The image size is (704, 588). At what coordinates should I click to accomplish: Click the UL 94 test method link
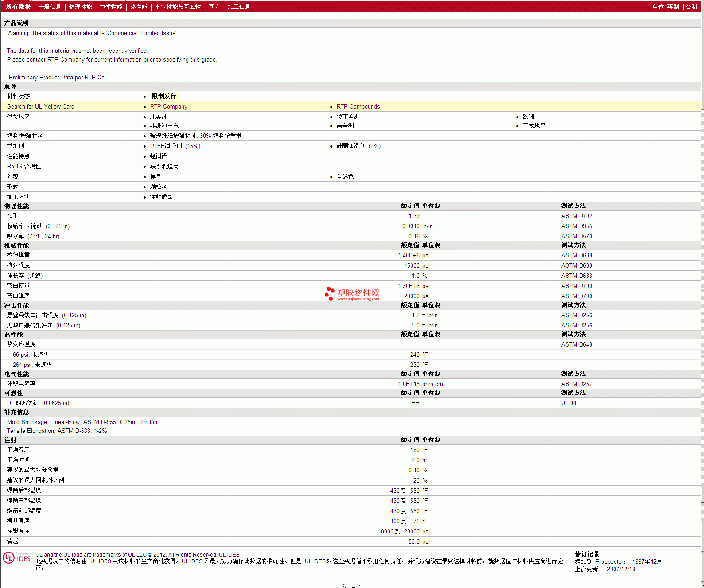pos(568,403)
